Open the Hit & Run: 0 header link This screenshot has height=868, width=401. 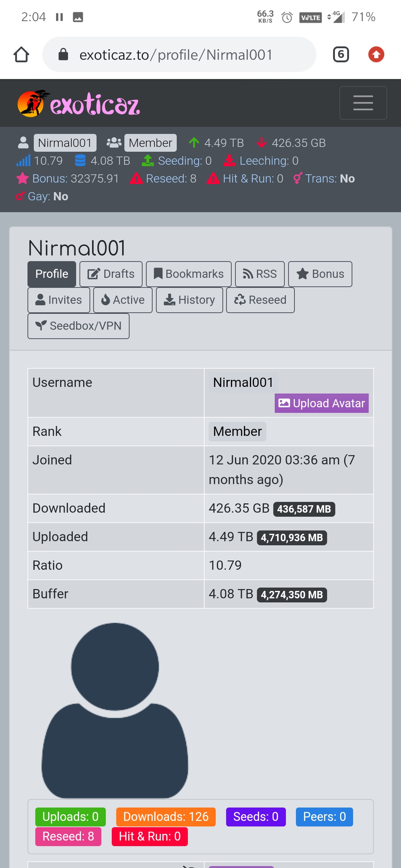click(253, 178)
